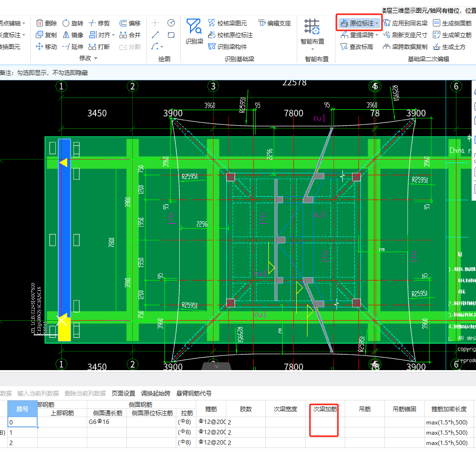Click 梁跨数据复制 span data copy

click(405, 47)
